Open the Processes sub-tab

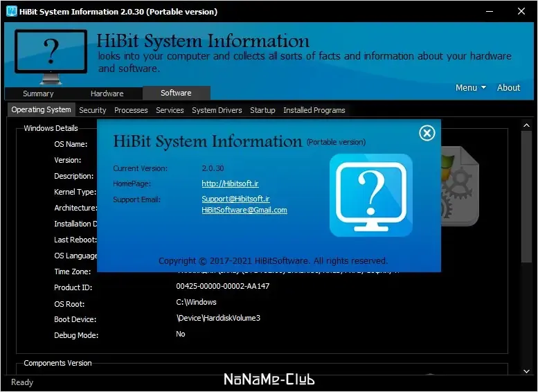tap(131, 110)
